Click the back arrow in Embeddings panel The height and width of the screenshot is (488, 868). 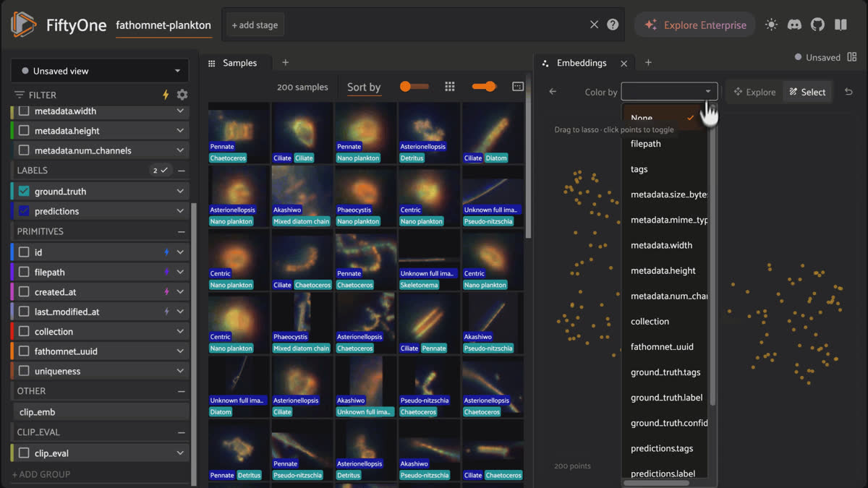click(x=553, y=92)
